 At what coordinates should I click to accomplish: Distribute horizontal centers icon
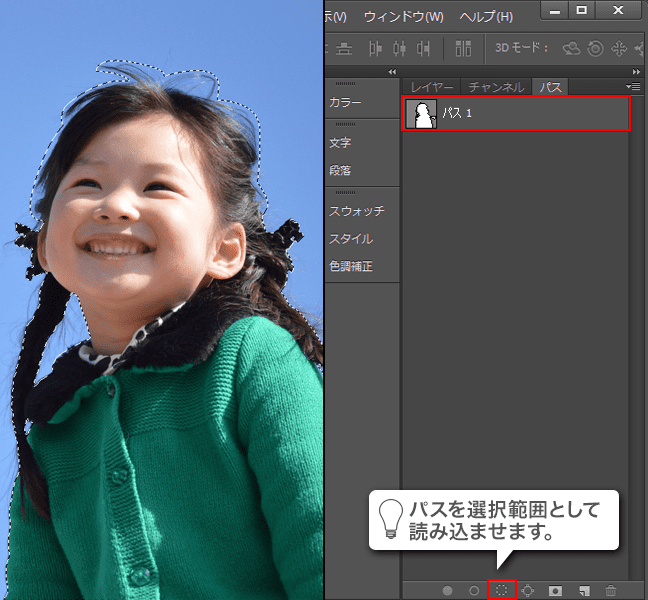pyautogui.click(x=399, y=48)
